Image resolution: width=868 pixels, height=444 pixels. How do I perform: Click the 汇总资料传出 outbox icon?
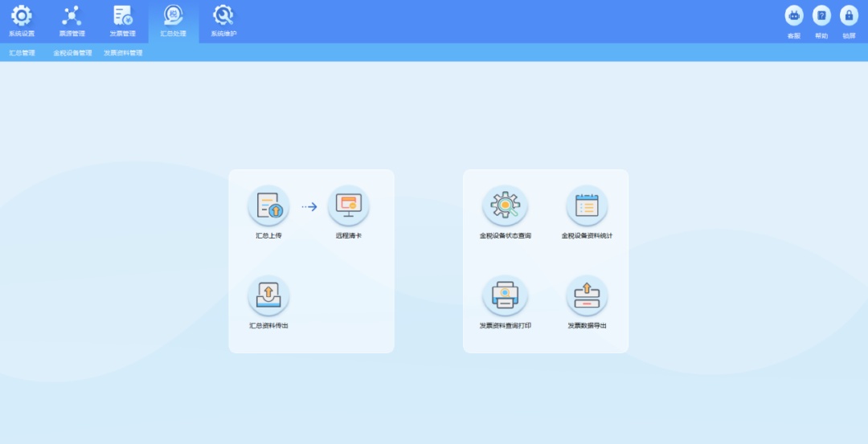[x=268, y=296]
